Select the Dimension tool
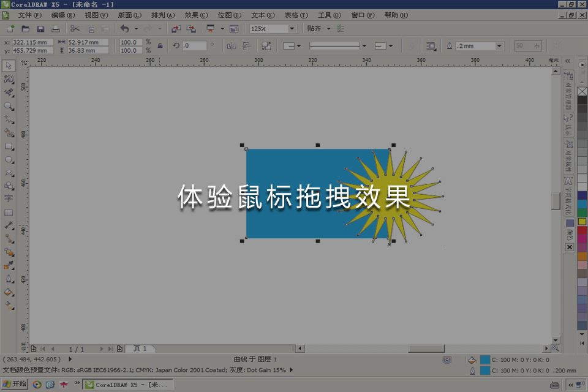The height and width of the screenshot is (392, 588). point(9,226)
